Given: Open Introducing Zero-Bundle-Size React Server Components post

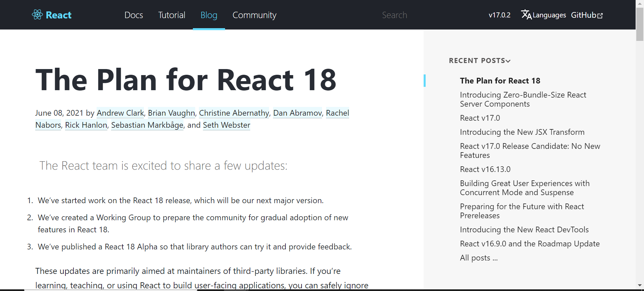Looking at the screenshot, I should click(x=523, y=99).
